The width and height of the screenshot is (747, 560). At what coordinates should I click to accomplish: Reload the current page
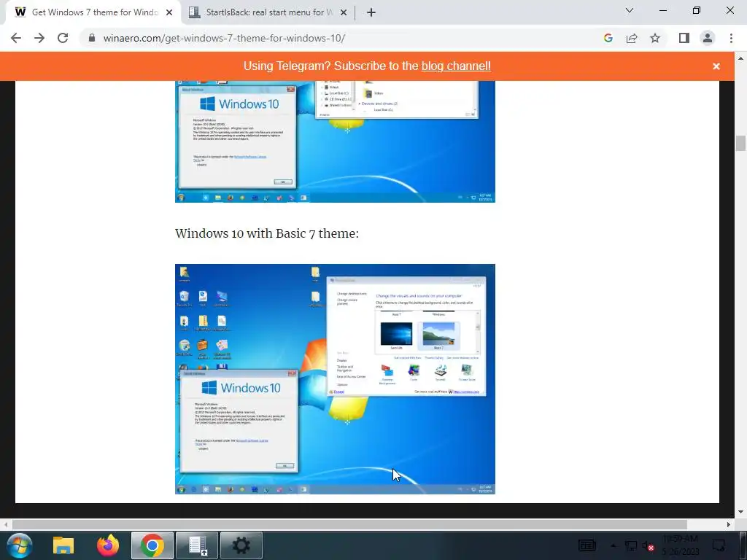coord(63,38)
